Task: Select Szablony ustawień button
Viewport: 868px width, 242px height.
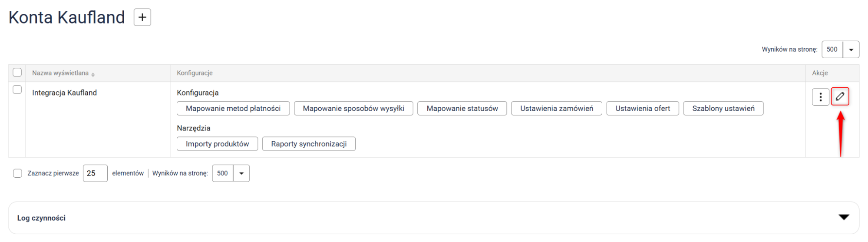Action: pos(723,109)
